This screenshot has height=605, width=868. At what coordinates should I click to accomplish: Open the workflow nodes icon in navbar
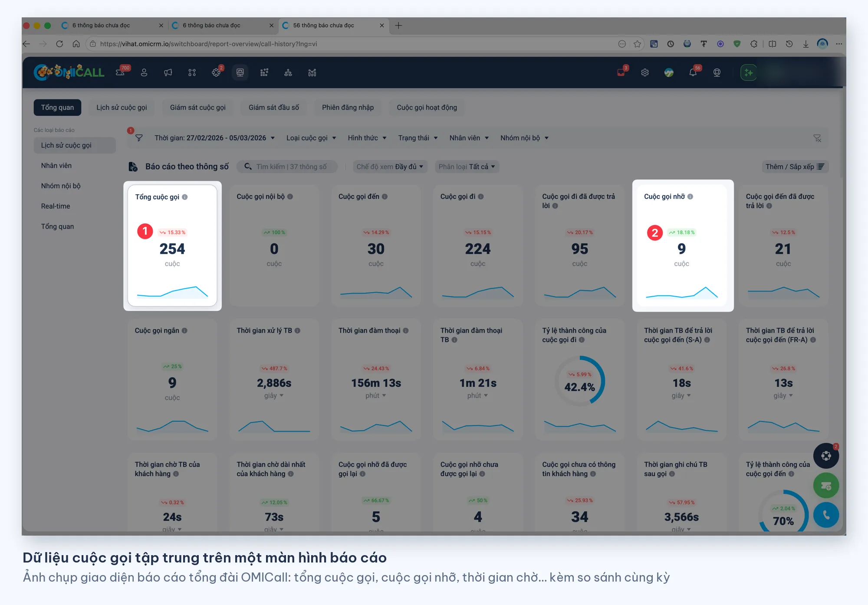pos(192,72)
